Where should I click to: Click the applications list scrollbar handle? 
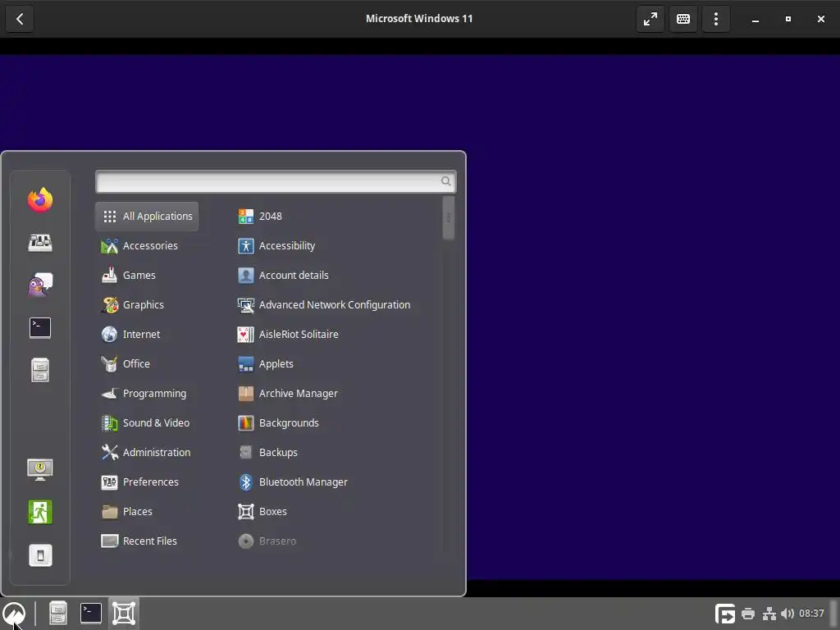point(449,218)
